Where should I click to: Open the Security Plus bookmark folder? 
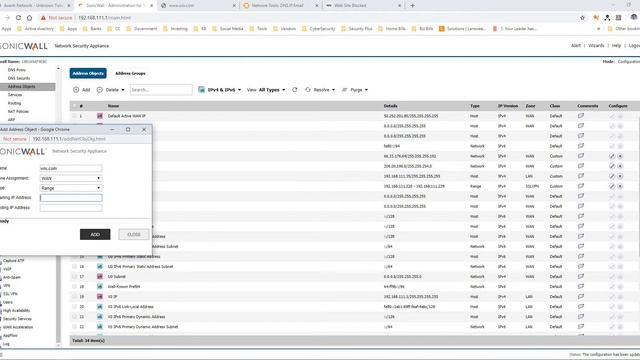pyautogui.click(x=356, y=29)
